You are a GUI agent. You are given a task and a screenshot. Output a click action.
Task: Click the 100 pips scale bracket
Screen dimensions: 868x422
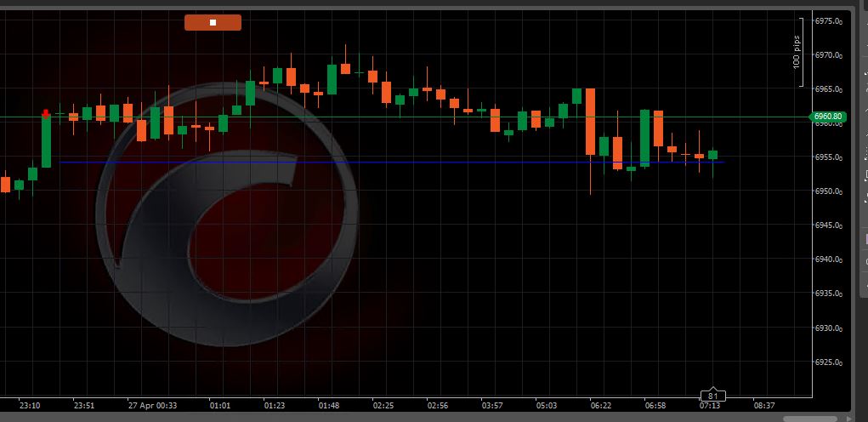799,52
